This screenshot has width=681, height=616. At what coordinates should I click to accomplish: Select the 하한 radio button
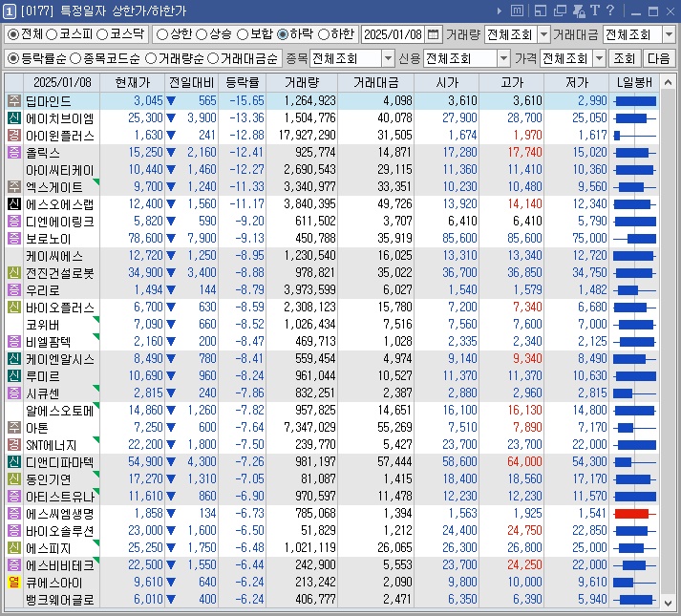(324, 34)
